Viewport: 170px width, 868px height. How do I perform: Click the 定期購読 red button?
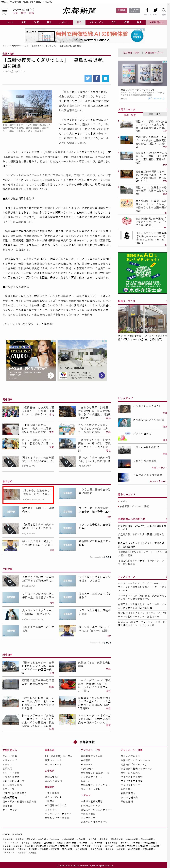pos(121,10)
